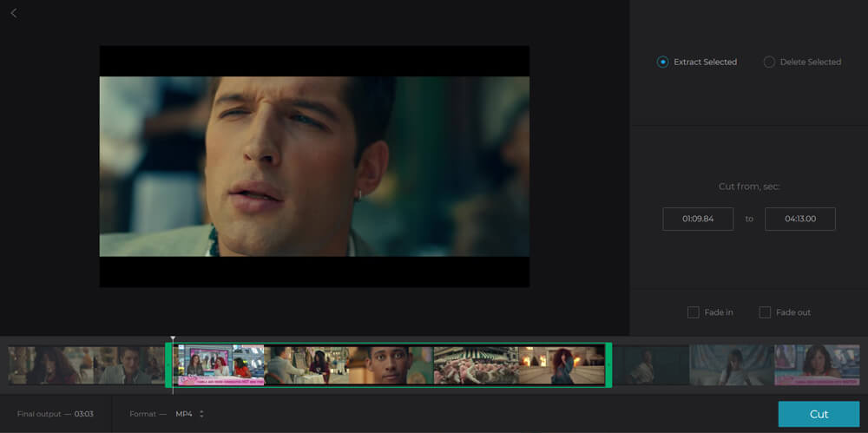This screenshot has width=868, height=433.
Task: Open the MP4 format dropdown
Action: point(189,414)
